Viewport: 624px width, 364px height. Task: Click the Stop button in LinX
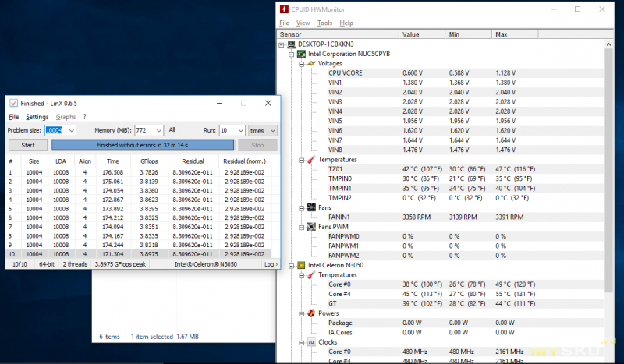pyautogui.click(x=257, y=145)
